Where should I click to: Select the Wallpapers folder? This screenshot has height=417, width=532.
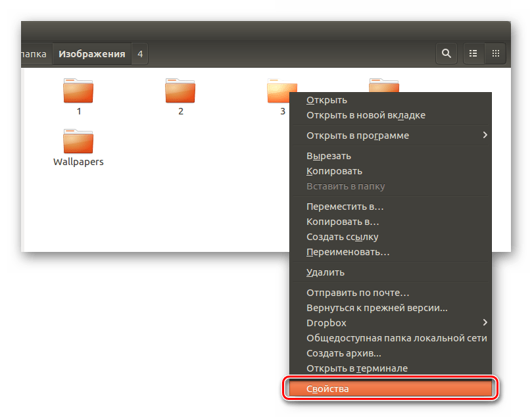(78, 142)
